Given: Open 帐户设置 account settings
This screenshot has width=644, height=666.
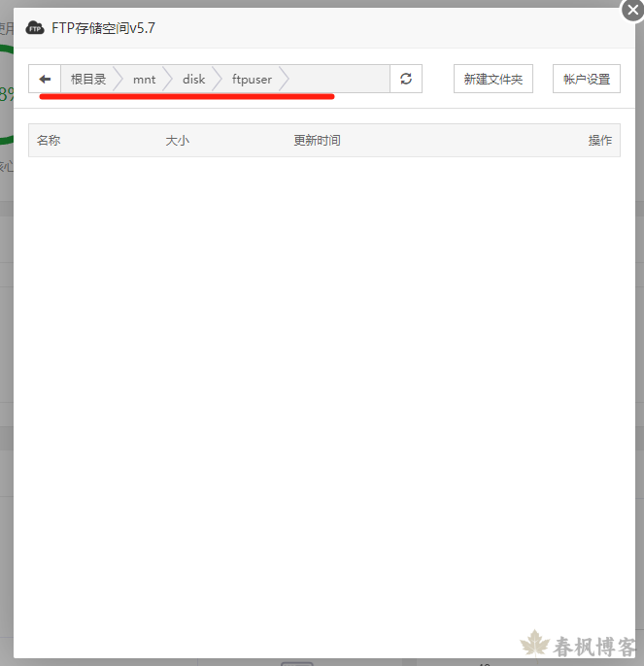Looking at the screenshot, I should 587,79.
